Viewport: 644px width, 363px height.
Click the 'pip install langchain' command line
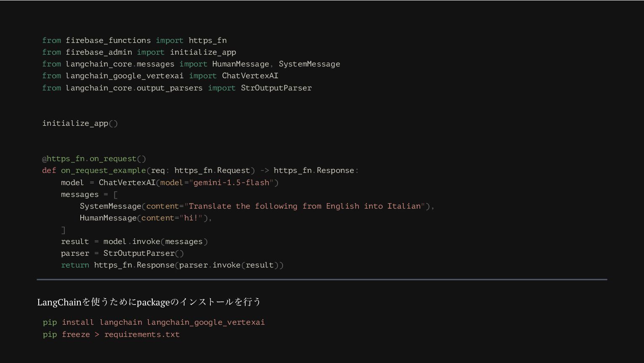[154, 322]
